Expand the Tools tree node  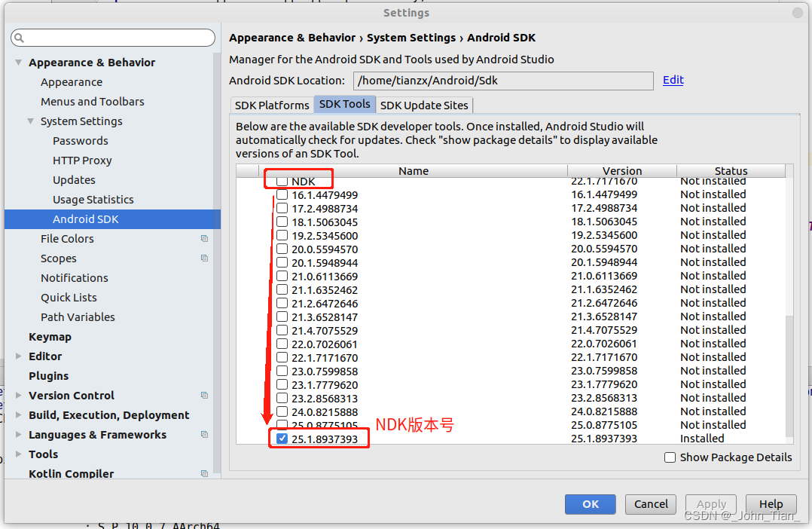(x=19, y=454)
